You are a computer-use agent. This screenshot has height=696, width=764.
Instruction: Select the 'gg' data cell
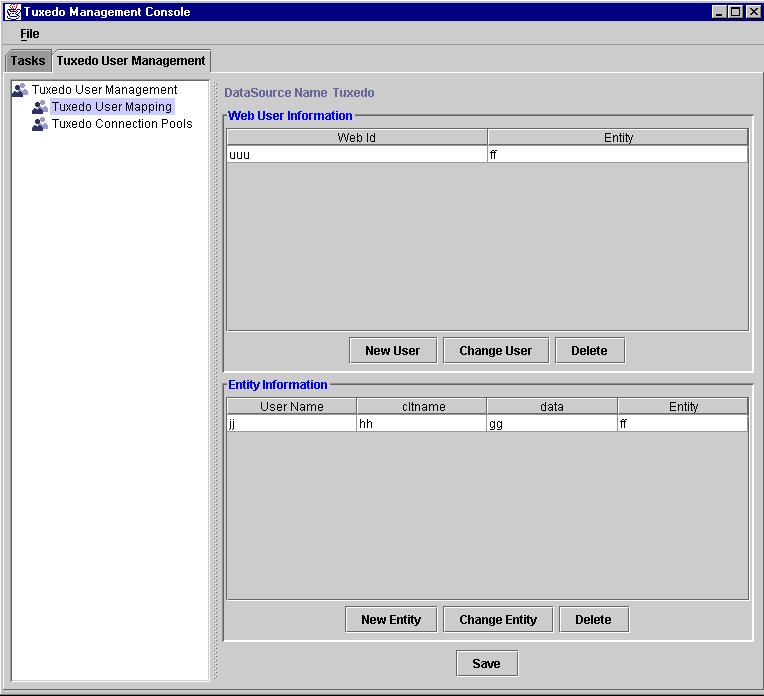coord(552,424)
